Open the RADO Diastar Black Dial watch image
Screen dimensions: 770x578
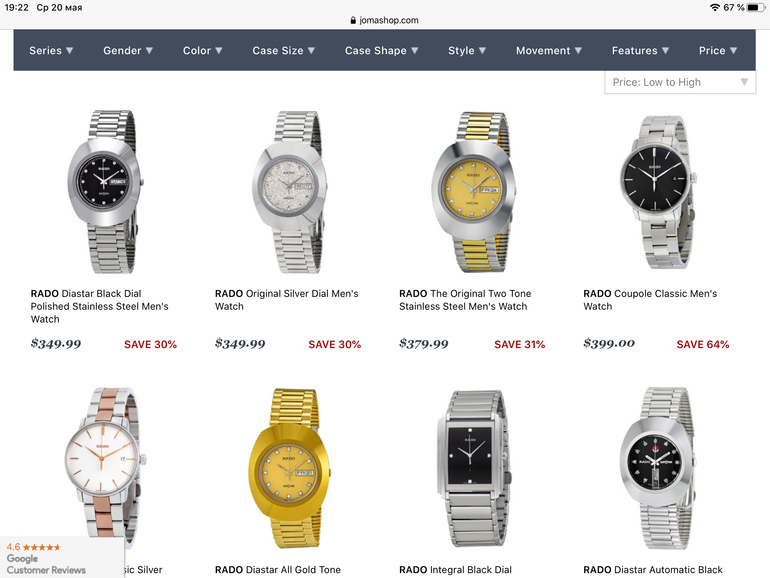click(105, 192)
